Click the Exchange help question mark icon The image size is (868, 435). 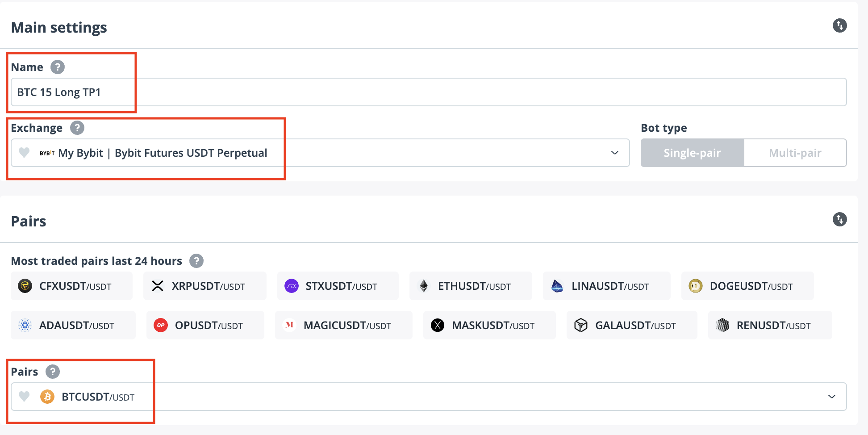click(x=77, y=128)
